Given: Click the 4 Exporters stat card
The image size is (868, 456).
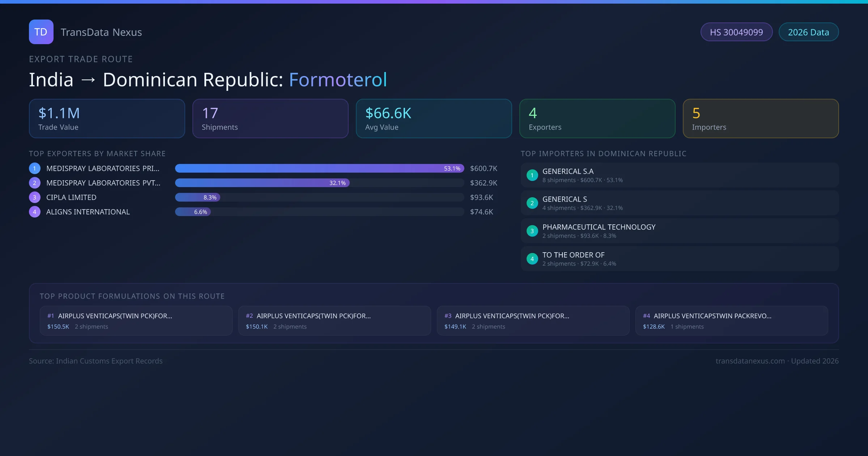Looking at the screenshot, I should 597,118.
